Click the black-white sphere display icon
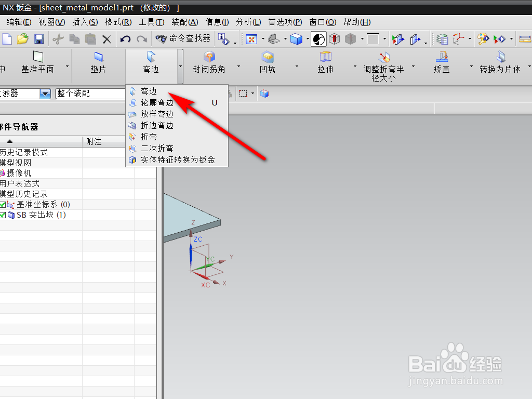Image resolution: width=532 pixels, height=399 pixels. [x=318, y=39]
